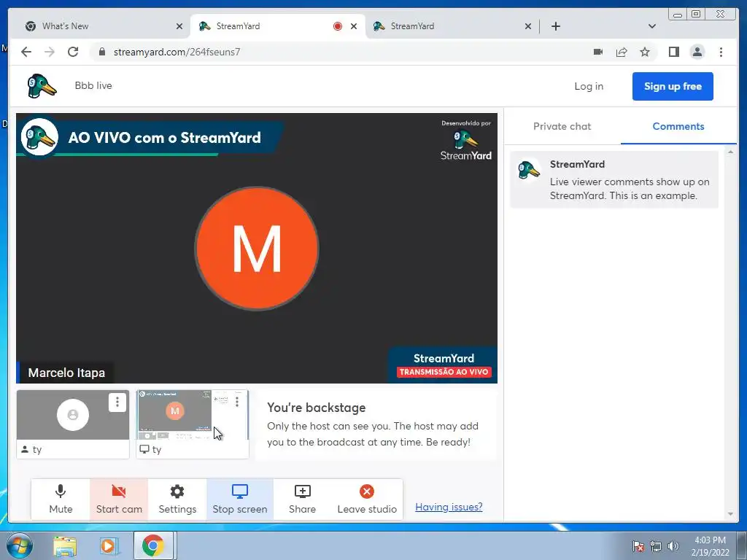Click the You're backstage heading
747x560 pixels.
[317, 408]
